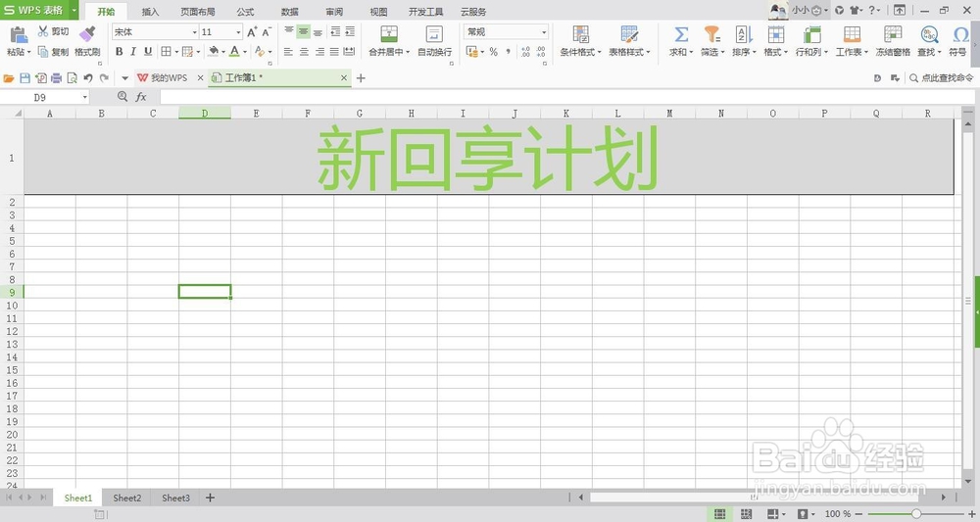This screenshot has height=522, width=980.
Task: Switch to the 插入 ribbon tab
Action: [151, 11]
